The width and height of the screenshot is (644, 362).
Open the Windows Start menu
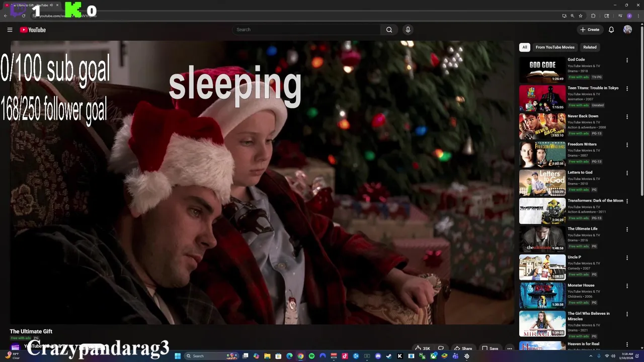[x=178, y=356]
